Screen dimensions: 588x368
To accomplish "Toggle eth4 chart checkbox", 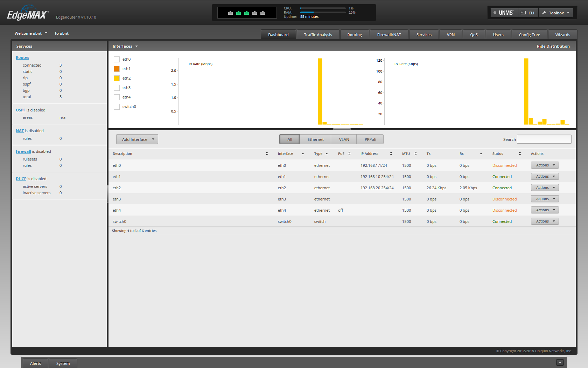I will [x=117, y=97].
